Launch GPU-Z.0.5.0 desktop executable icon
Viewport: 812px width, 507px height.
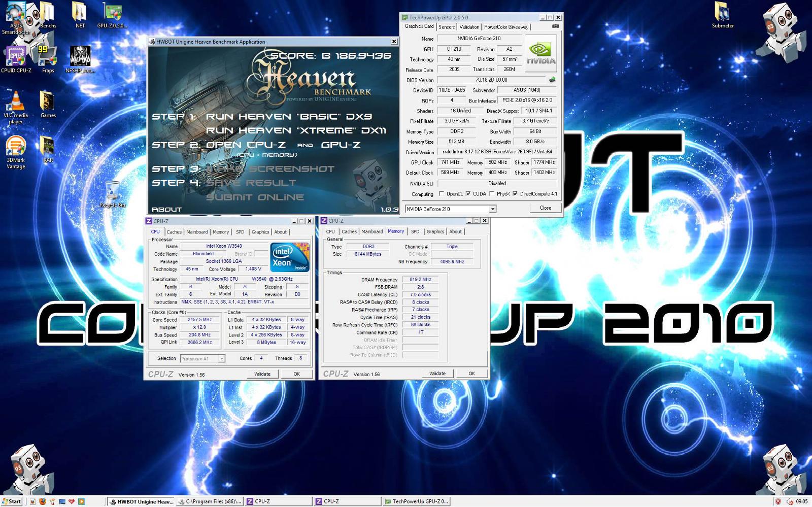112,15
